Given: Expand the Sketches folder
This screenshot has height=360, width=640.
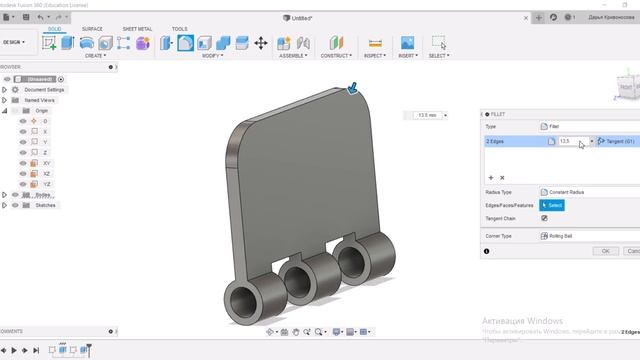Looking at the screenshot, I should point(4,205).
